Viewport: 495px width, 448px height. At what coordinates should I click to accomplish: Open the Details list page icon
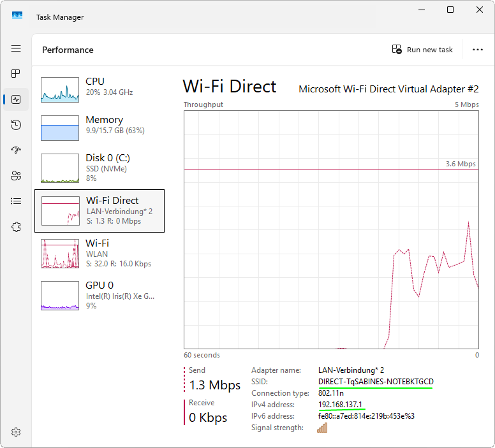click(16, 201)
